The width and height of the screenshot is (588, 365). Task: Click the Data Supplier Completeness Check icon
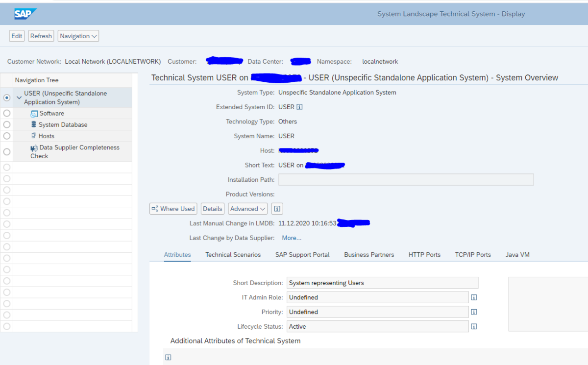pyautogui.click(x=34, y=147)
